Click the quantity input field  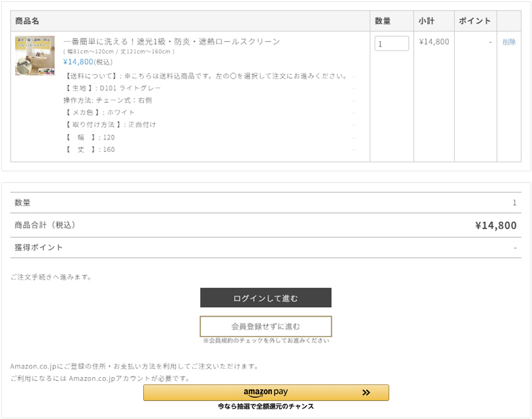(x=391, y=44)
